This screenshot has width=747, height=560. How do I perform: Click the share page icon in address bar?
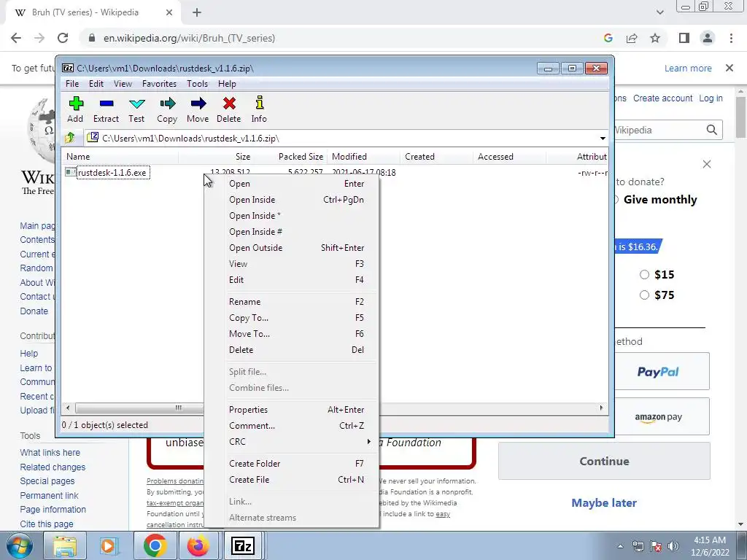(x=632, y=38)
